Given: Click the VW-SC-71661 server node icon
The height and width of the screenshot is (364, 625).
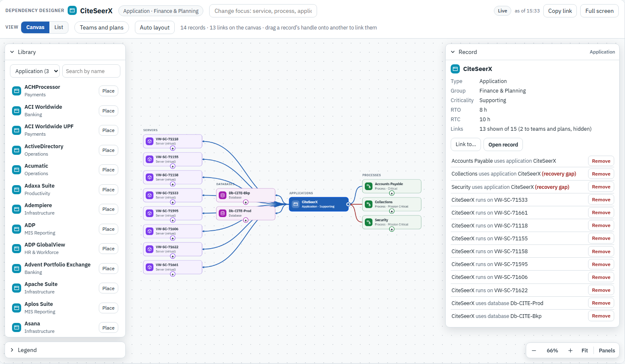Looking at the screenshot, I should click(x=150, y=267).
